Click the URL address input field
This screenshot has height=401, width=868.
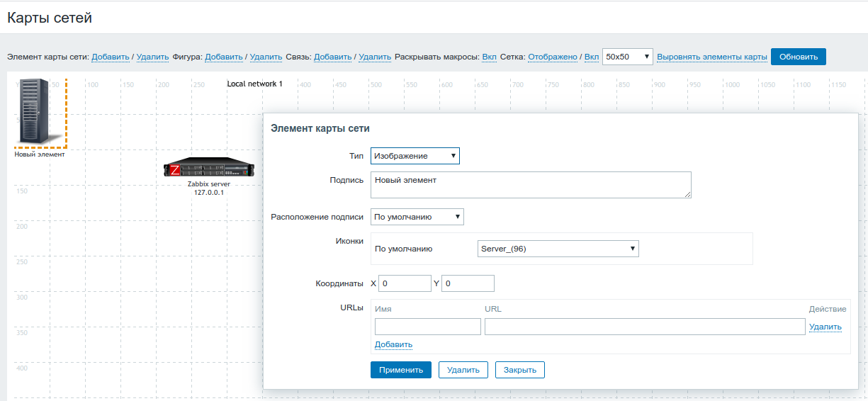click(645, 327)
